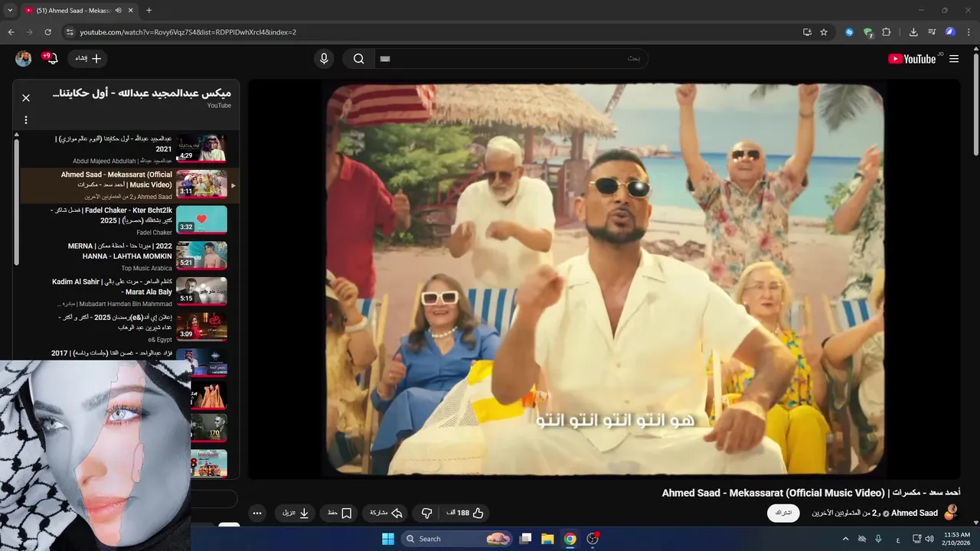Open the account avatar menu
The height and width of the screenshot is (551, 980).
23,59
